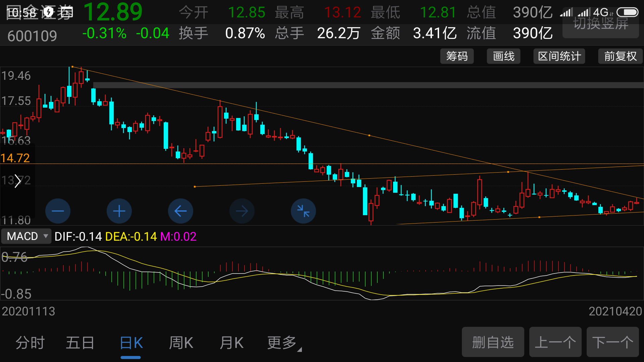Open 前复权 adjustment selector
644x362 pixels.
coord(620,56)
